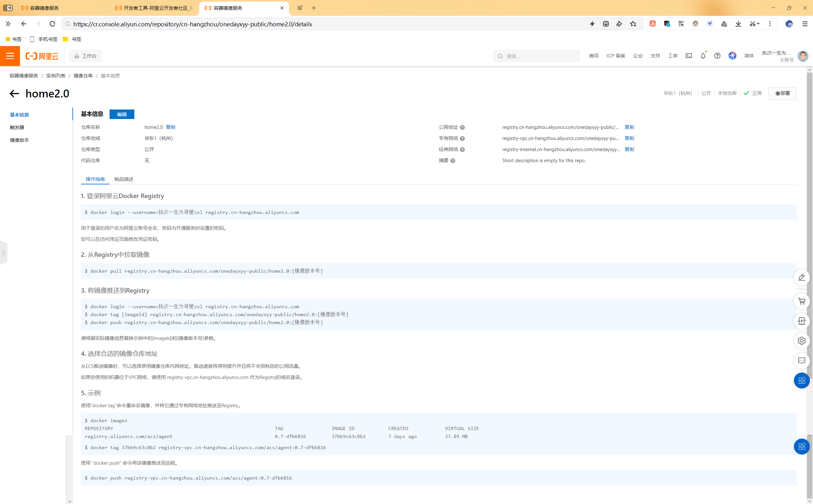Open the help question mark in header

pyautogui.click(x=717, y=56)
